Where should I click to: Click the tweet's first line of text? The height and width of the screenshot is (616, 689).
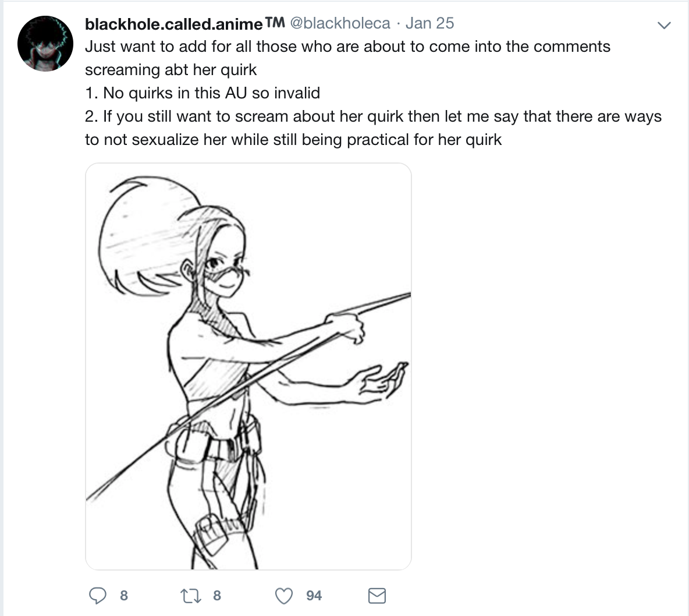click(x=347, y=47)
